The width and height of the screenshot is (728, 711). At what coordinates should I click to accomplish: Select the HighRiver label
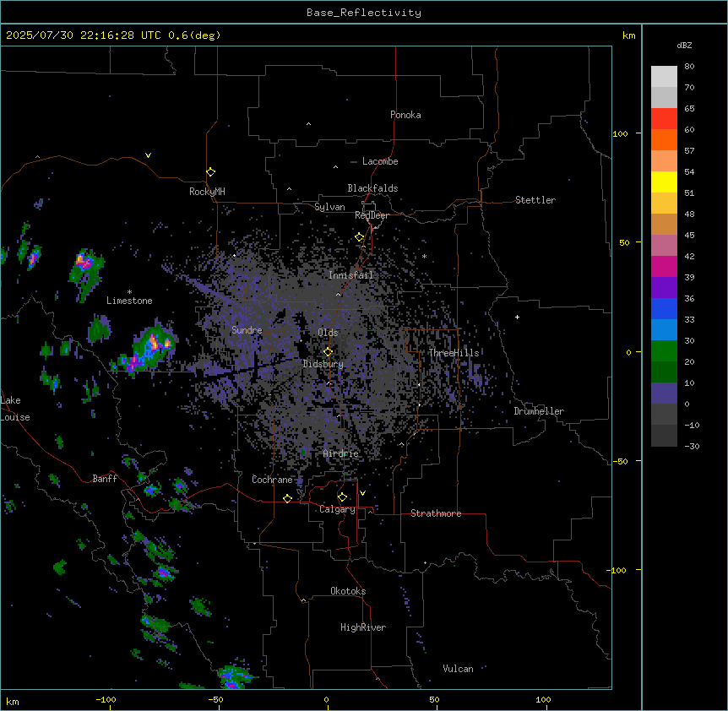[363, 627]
